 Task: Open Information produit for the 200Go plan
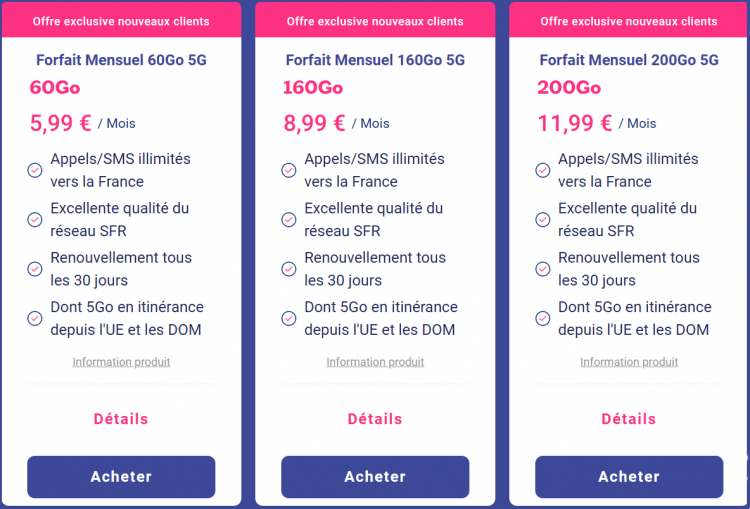tap(629, 362)
